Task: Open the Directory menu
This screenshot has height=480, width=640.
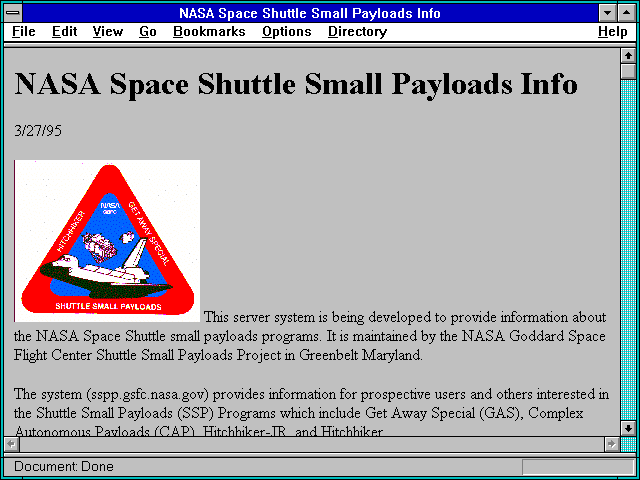Action: (357, 32)
